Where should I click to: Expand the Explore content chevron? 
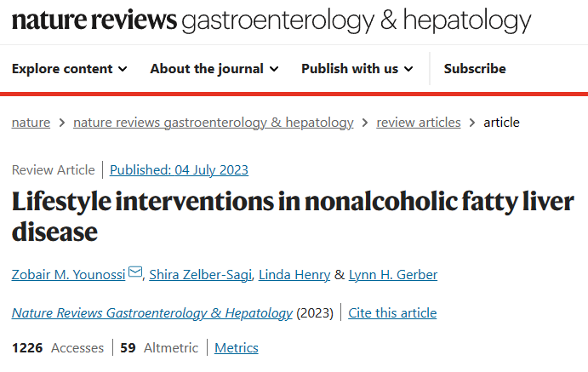(123, 69)
